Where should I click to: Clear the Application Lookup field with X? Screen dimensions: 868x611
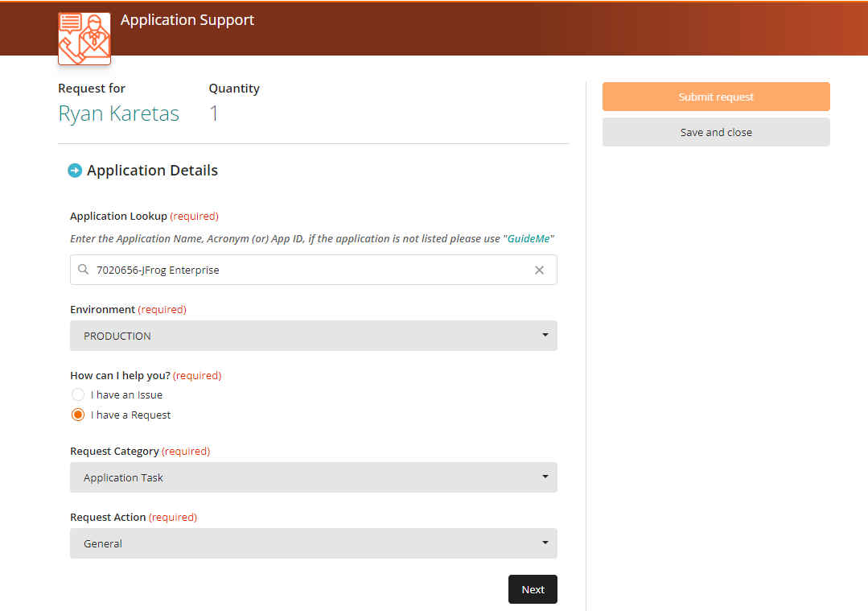(539, 270)
